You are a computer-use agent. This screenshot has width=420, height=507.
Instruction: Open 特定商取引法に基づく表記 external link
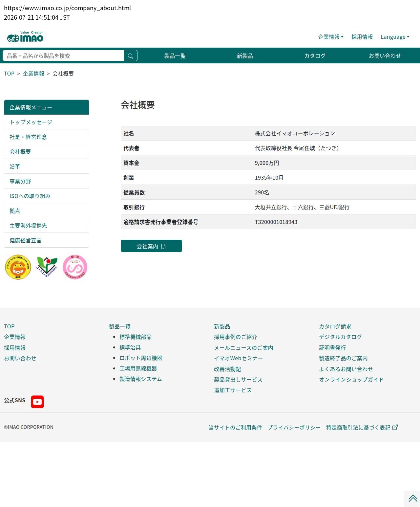point(362,428)
